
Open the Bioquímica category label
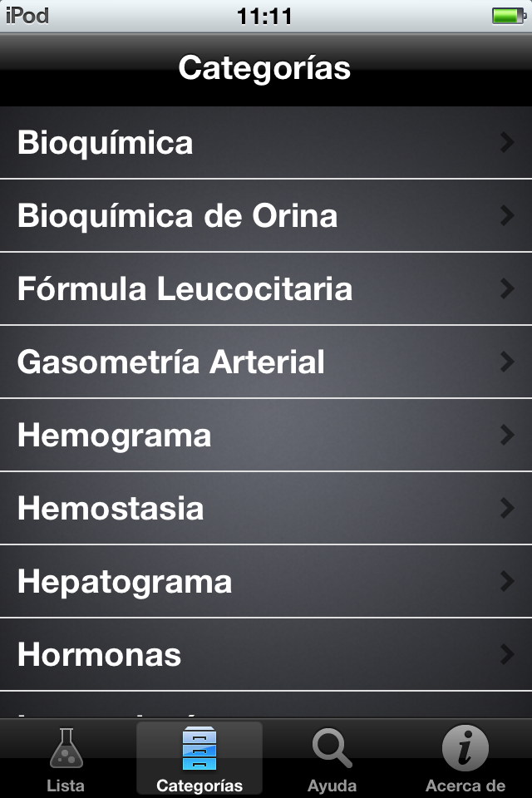tap(106, 143)
